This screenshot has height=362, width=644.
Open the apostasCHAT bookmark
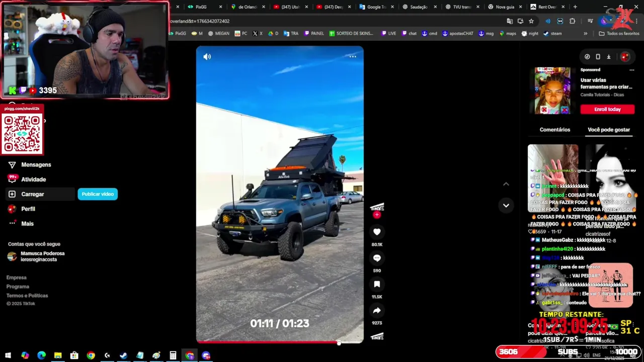tap(458, 34)
